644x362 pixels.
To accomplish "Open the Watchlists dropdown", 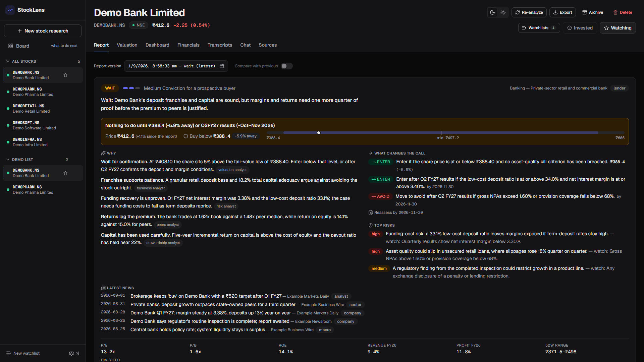I will pos(539,28).
